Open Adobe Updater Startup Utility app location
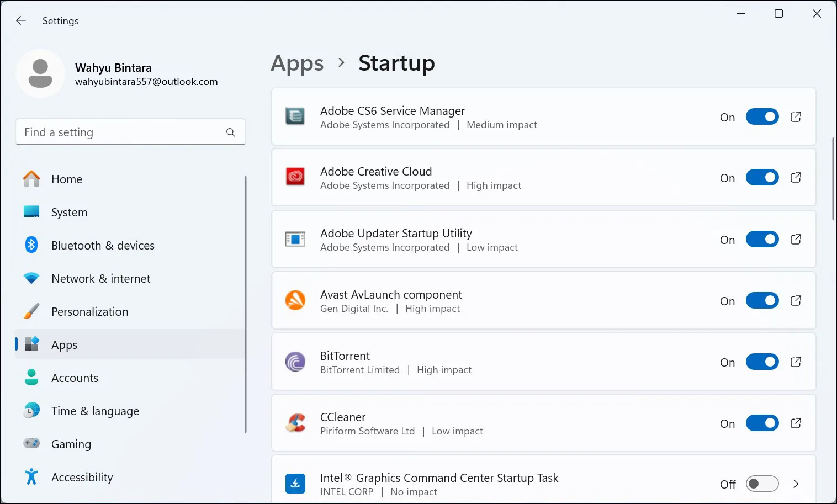Viewport: 837px width, 504px height. click(x=796, y=239)
